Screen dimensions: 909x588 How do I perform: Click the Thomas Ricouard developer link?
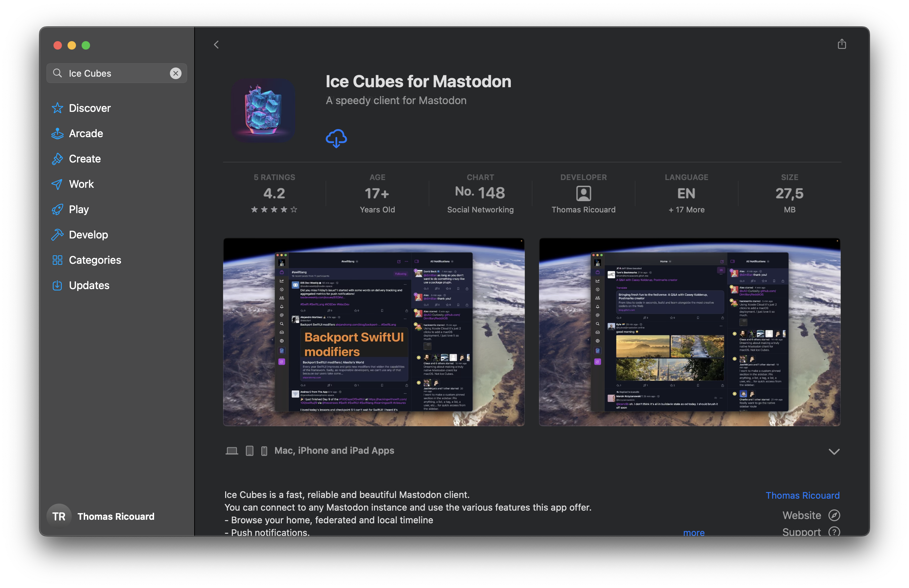pyautogui.click(x=802, y=495)
